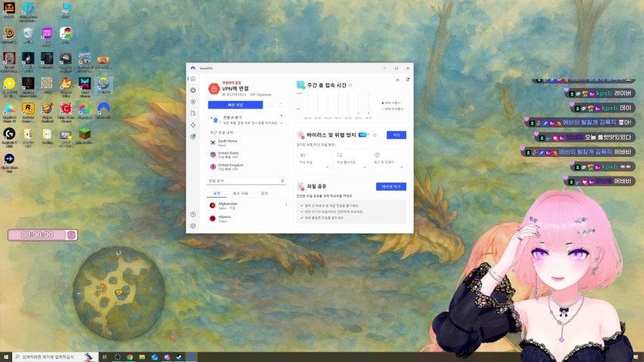Open the Pro badge dropdown arrow
Viewport: 644px width, 362px height.
pyautogui.click(x=368, y=135)
